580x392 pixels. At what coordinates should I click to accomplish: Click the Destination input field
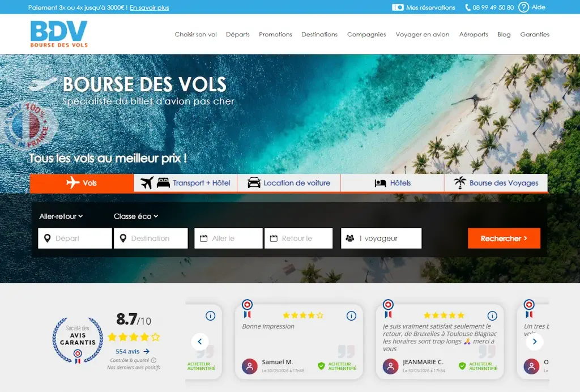click(151, 238)
